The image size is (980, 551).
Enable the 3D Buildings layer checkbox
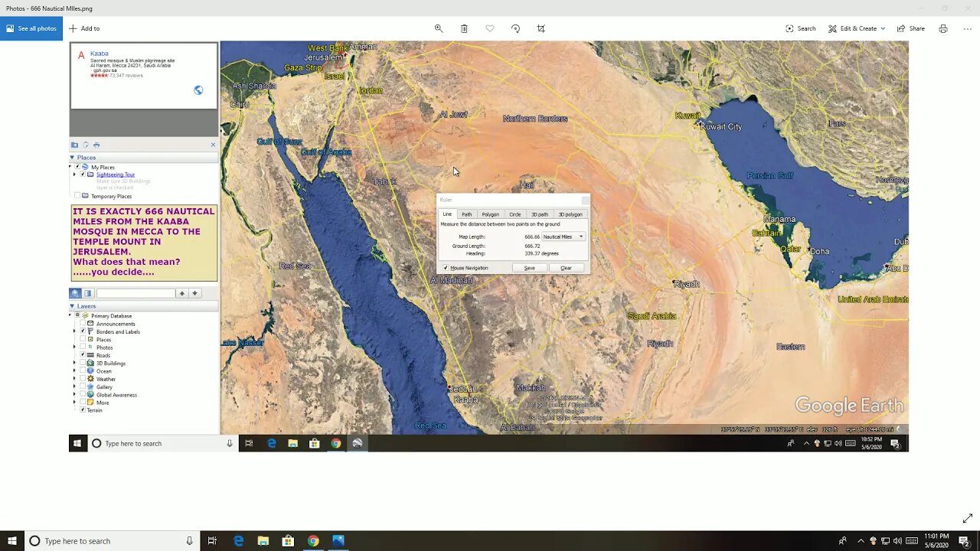[83, 363]
